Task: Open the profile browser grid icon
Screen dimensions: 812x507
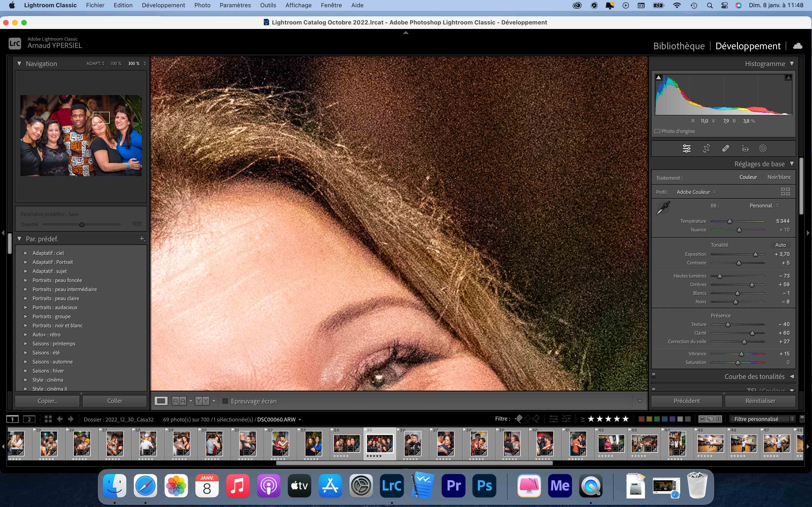Action: [x=785, y=192]
